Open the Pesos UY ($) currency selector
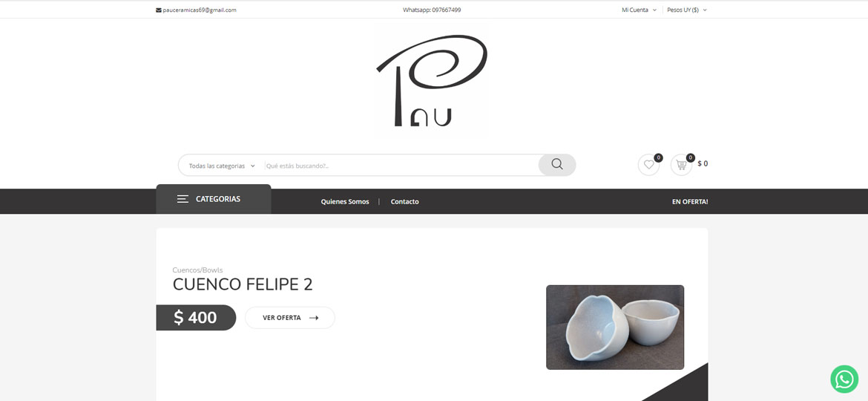868x401 pixels. click(687, 10)
